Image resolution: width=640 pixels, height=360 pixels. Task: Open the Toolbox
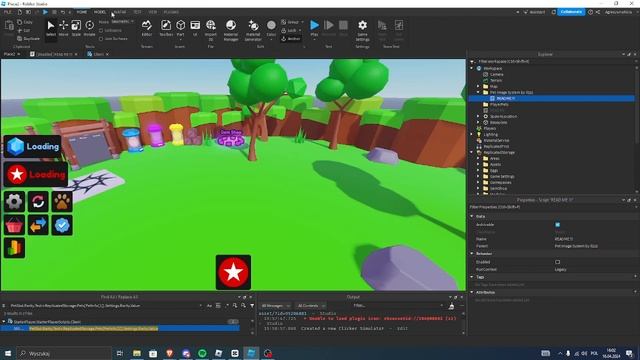coord(166,28)
